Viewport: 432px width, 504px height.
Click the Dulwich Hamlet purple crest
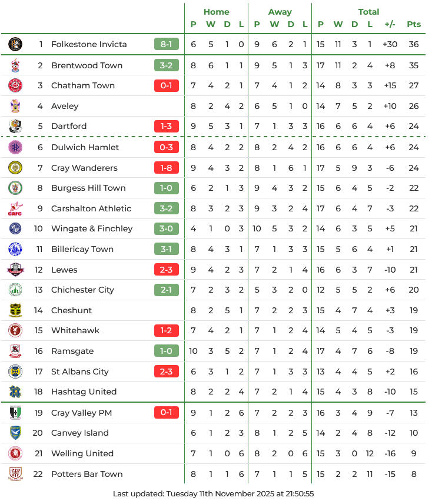click(15, 147)
